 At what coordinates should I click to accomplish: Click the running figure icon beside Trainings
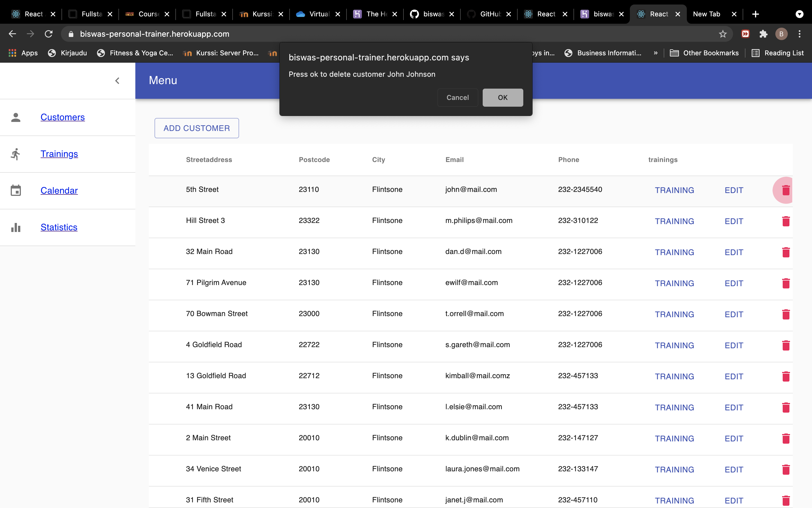point(16,154)
